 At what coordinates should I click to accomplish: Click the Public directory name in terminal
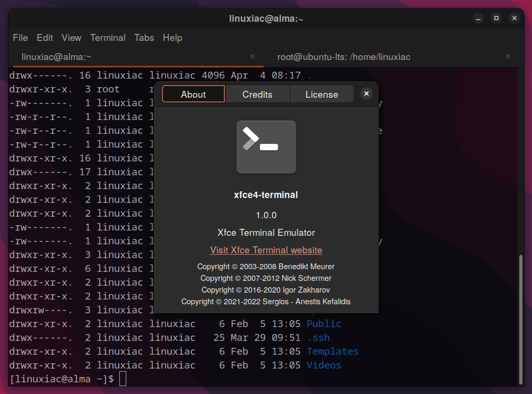click(x=324, y=324)
